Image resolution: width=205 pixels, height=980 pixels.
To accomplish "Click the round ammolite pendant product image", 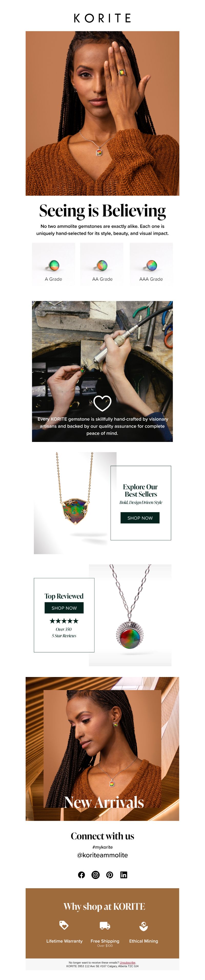I will pos(130,615).
